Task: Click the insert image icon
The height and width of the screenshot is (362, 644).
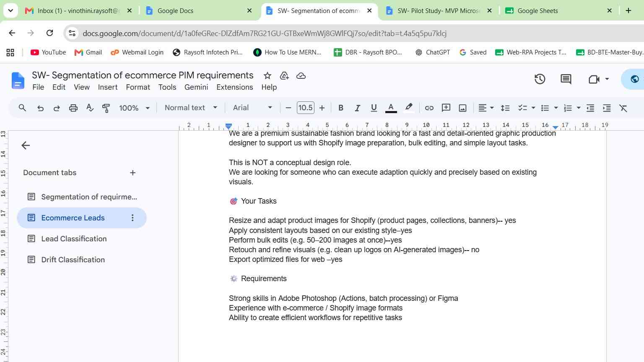Action: click(x=462, y=108)
